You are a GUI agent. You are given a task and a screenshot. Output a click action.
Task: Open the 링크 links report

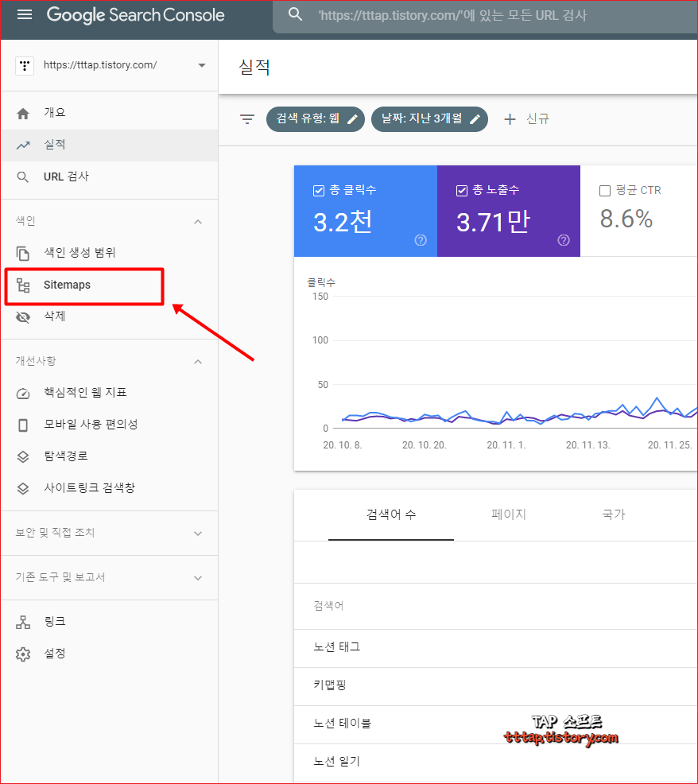110,622
